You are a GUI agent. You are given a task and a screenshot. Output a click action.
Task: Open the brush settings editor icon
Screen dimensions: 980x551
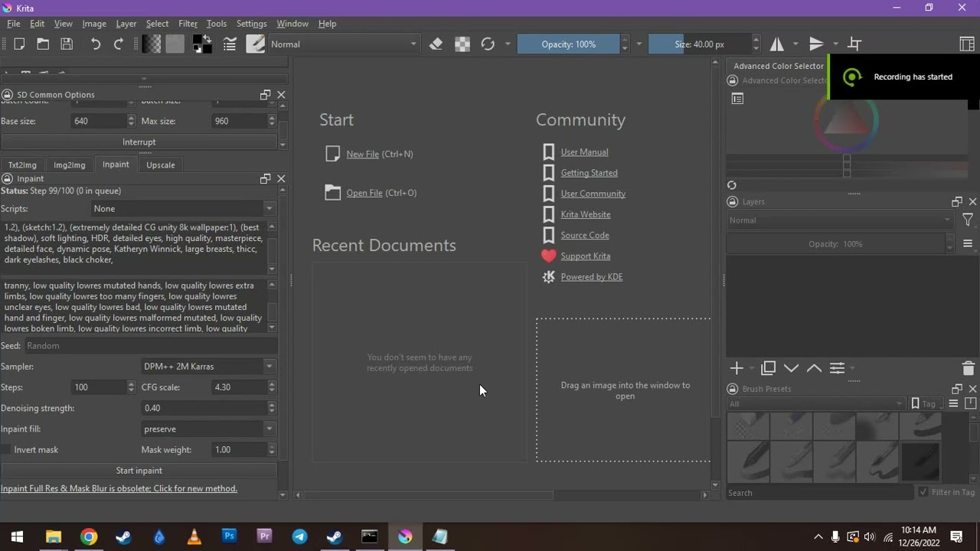[230, 44]
